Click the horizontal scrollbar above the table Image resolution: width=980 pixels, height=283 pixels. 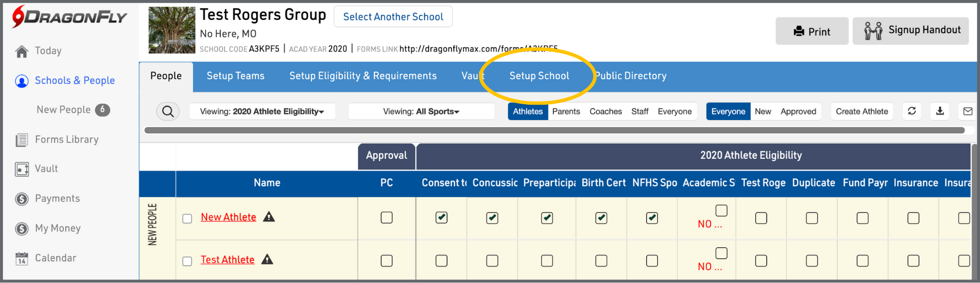[554, 130]
